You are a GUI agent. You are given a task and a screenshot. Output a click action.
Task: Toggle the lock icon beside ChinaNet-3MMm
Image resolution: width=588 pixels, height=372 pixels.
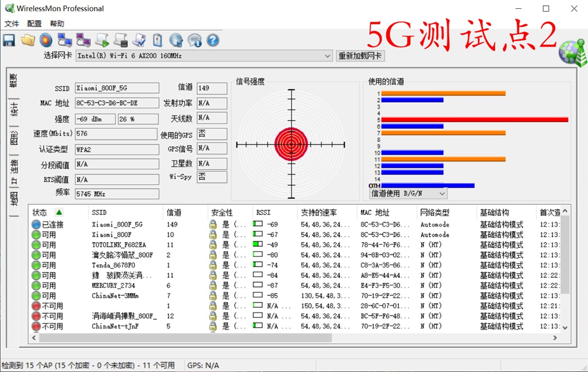pyautogui.click(x=212, y=295)
